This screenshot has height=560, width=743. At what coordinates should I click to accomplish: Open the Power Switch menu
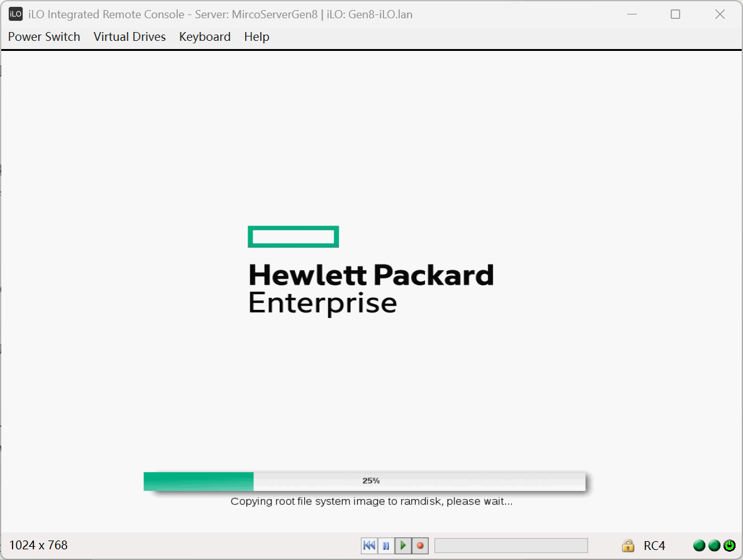coord(44,37)
